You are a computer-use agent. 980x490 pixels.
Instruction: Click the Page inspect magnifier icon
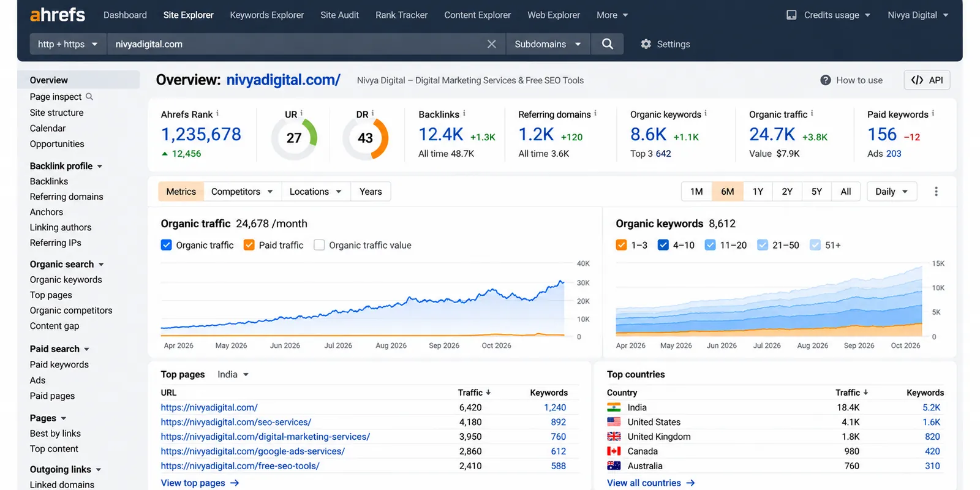pos(89,97)
